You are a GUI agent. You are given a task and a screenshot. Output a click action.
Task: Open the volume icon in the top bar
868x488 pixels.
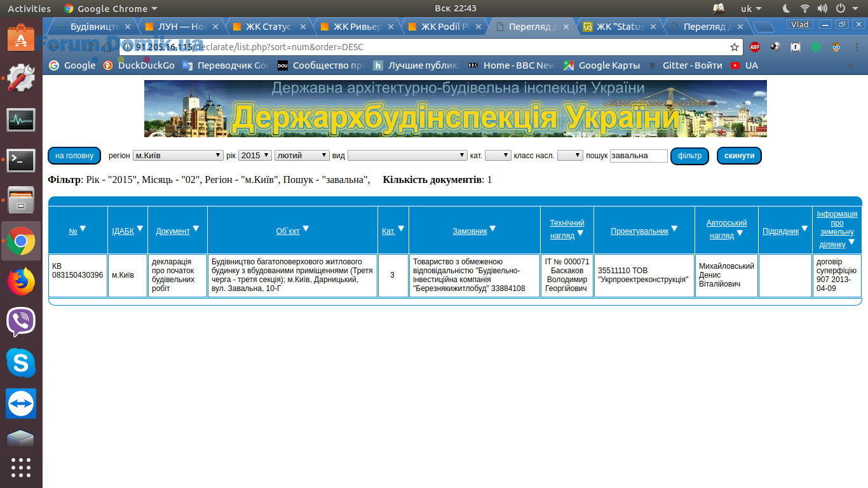(823, 8)
